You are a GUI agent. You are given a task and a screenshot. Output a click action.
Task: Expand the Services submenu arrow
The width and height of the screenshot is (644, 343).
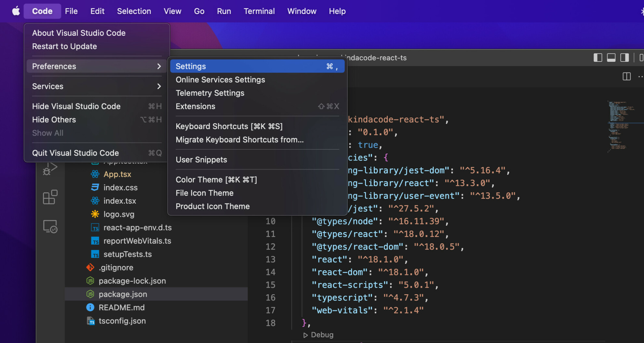pyautogui.click(x=159, y=86)
